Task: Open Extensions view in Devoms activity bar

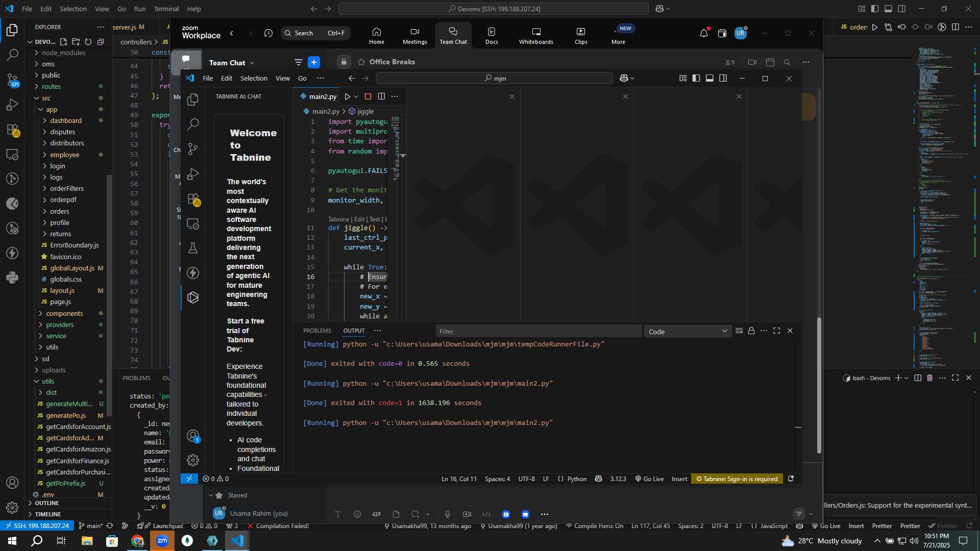Action: coord(12,130)
